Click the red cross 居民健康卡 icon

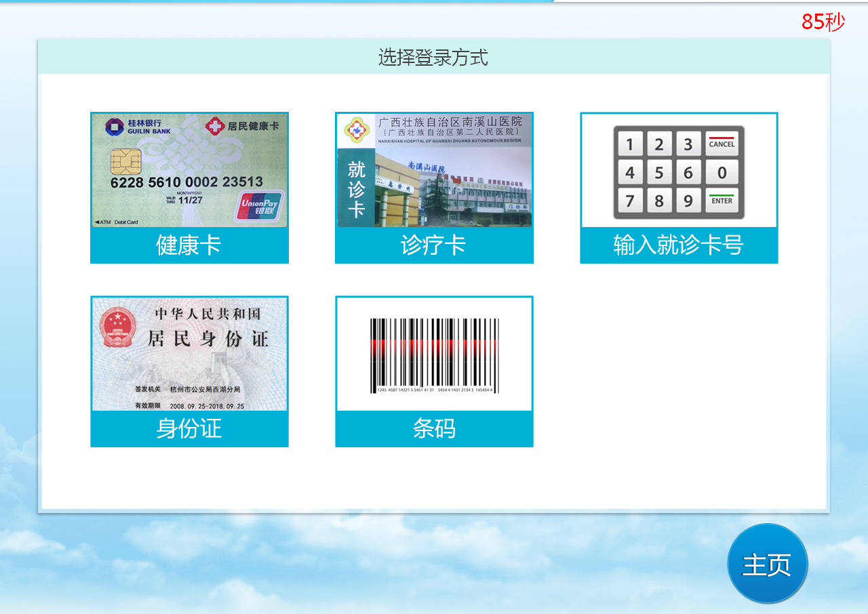point(215,126)
